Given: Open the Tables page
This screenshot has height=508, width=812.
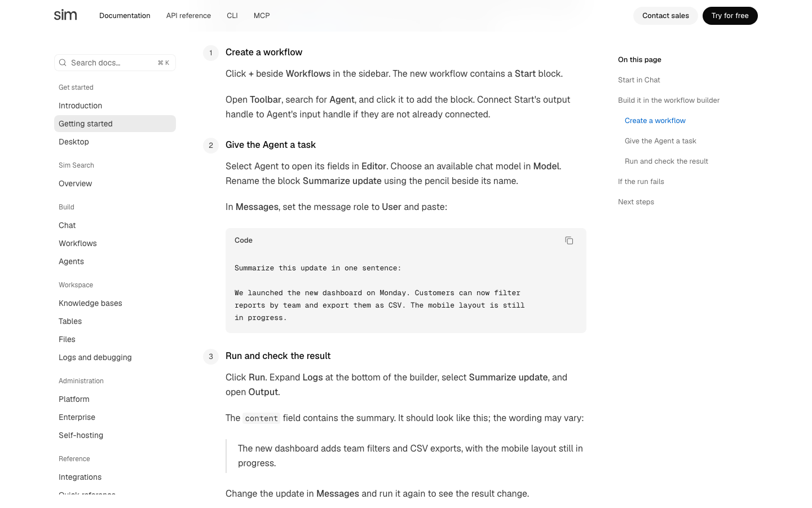Looking at the screenshot, I should pos(115,321).
